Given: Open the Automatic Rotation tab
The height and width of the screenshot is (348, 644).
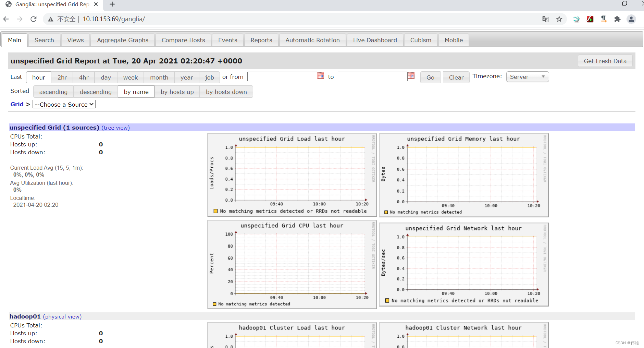Looking at the screenshot, I should coord(313,40).
